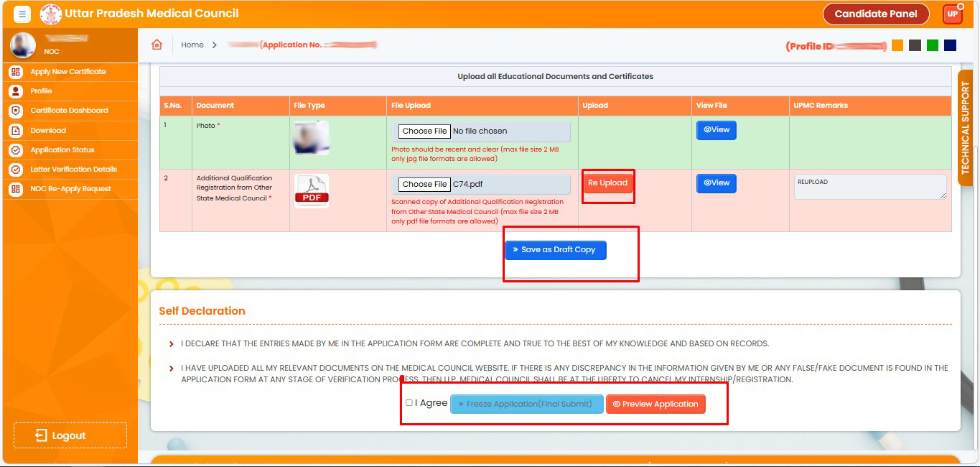Click Save as Draft Copy button
Screen dimensions: 980x467
coord(556,250)
